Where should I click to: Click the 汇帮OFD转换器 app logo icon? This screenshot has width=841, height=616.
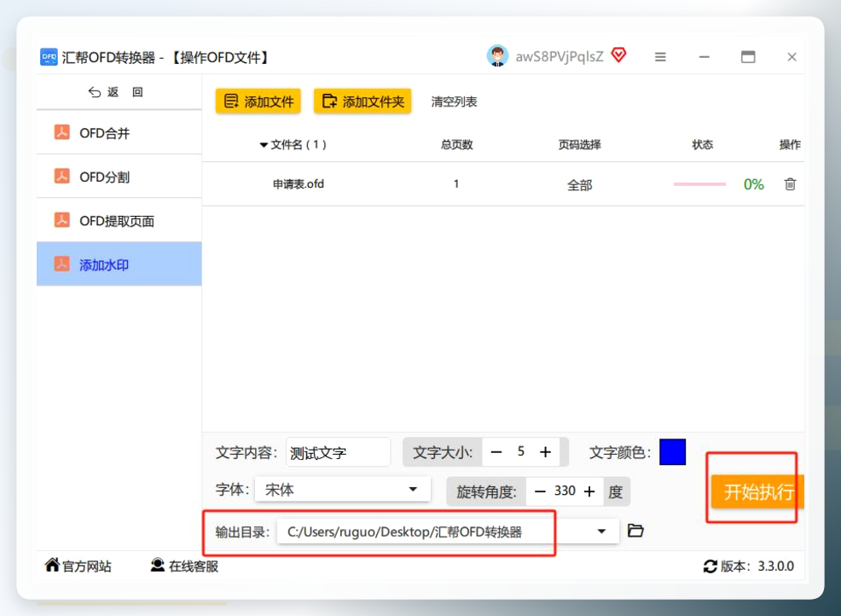pos(49,56)
